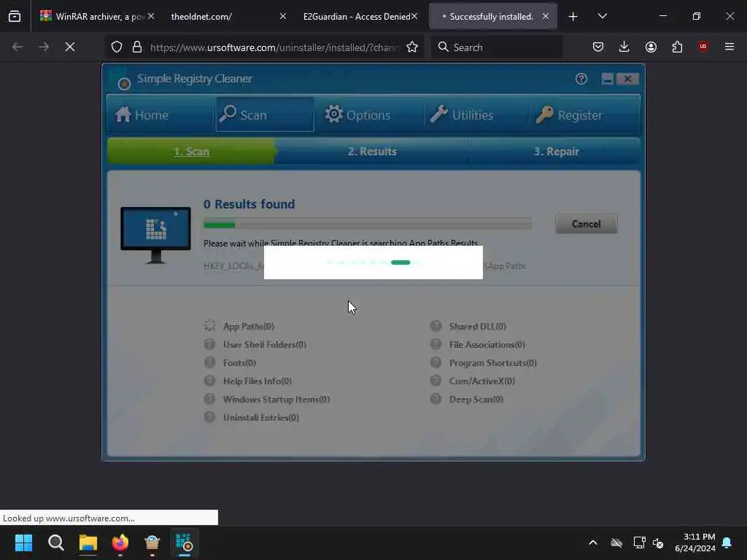Open Firefox View icon in tab strip
Image resolution: width=747 pixels, height=560 pixels.
(15, 16)
